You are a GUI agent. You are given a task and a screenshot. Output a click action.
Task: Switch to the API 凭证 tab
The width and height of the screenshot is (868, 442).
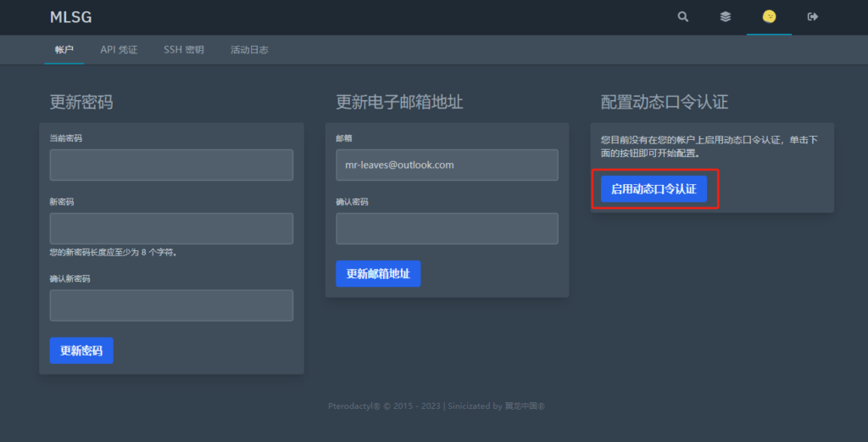coord(119,50)
